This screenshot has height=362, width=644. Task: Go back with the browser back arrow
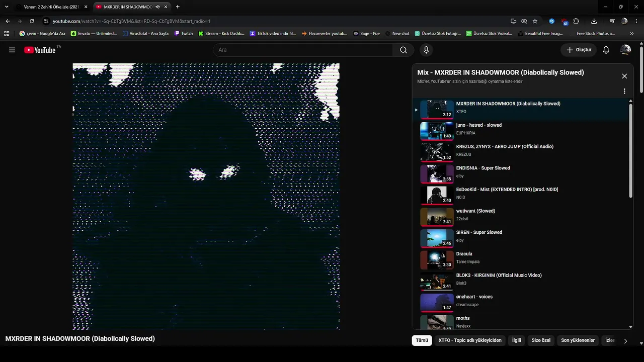[x=8, y=21]
